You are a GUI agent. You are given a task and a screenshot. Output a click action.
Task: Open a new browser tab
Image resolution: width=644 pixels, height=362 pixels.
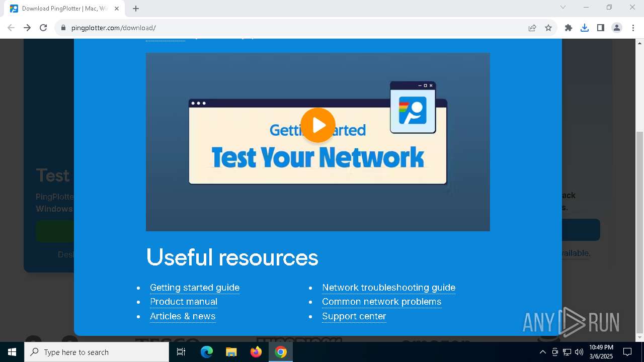point(136,9)
